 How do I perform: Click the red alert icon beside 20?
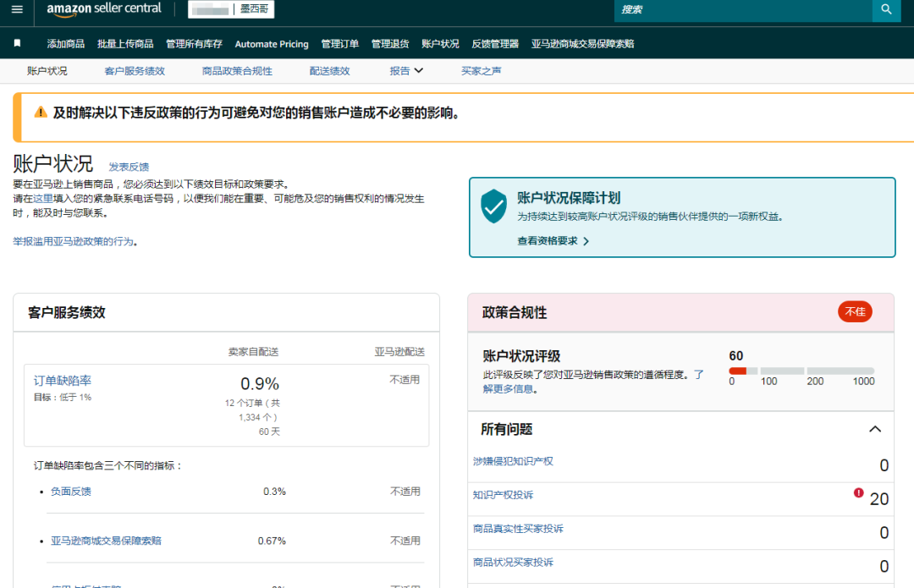(859, 493)
